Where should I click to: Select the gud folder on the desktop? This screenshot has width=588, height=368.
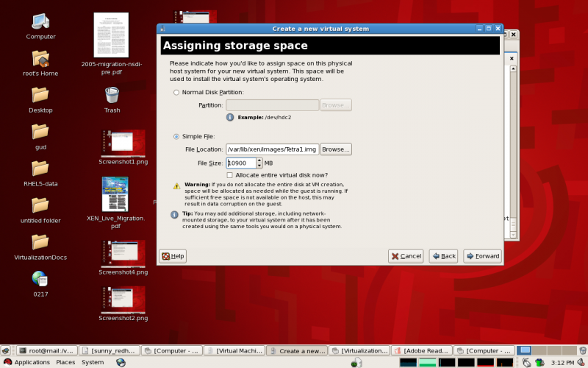pyautogui.click(x=40, y=132)
